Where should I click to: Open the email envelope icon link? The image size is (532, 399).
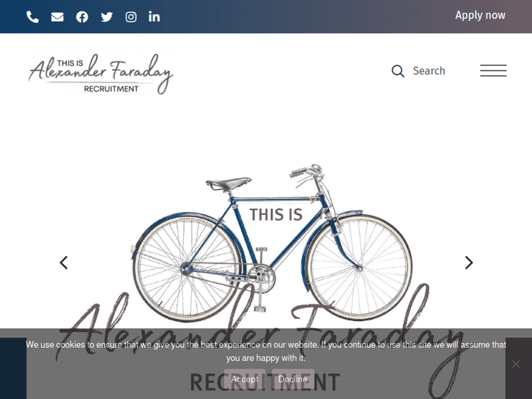[x=57, y=17]
